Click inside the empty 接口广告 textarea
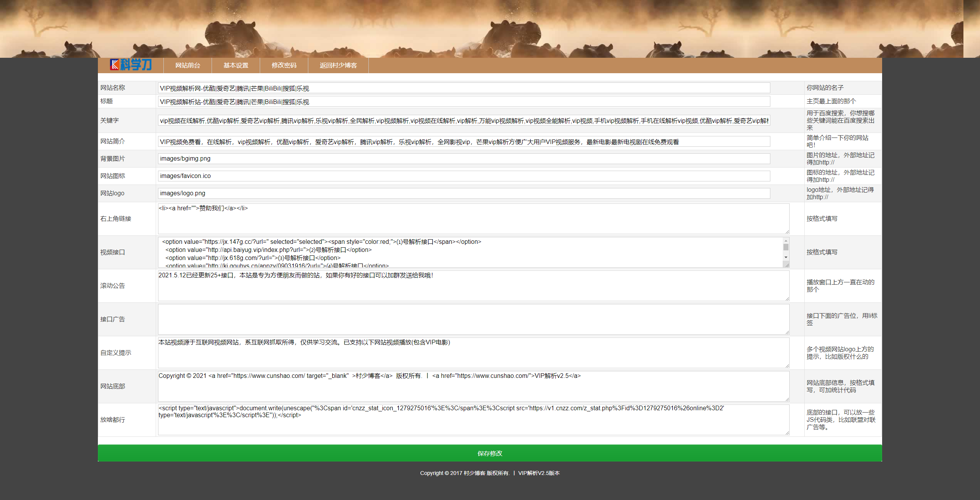The image size is (980, 500). click(x=473, y=319)
